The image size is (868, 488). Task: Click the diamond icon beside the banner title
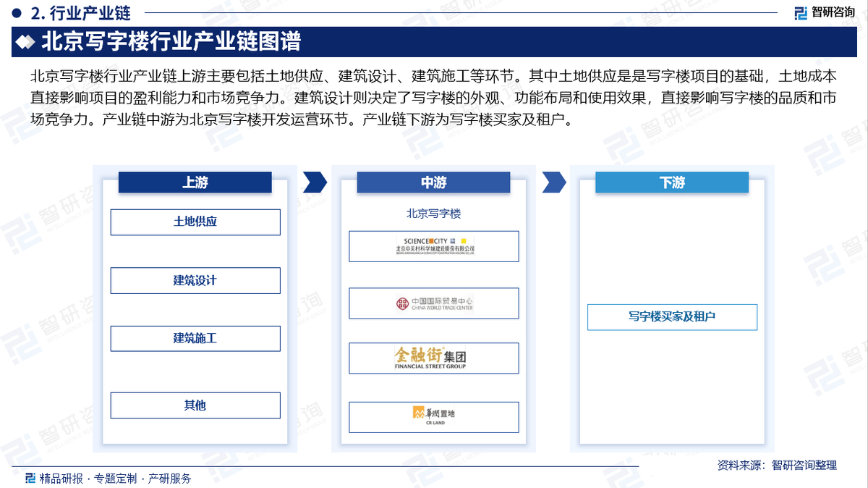[26, 42]
